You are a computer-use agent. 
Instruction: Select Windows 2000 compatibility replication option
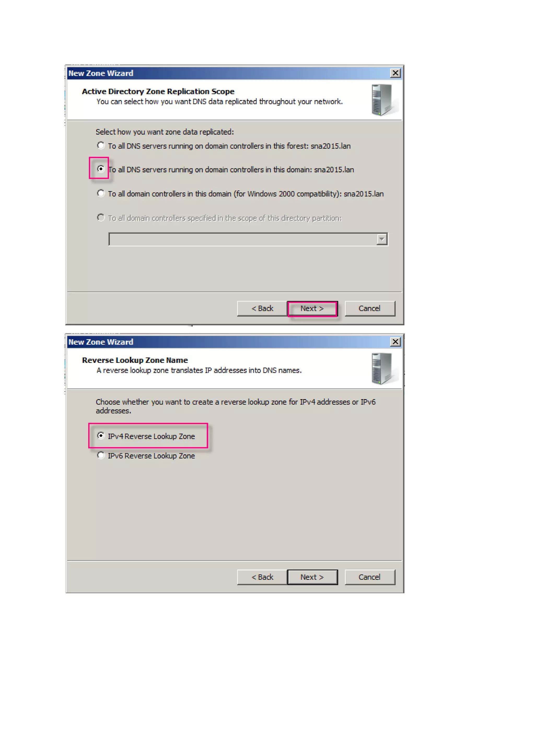101,193
